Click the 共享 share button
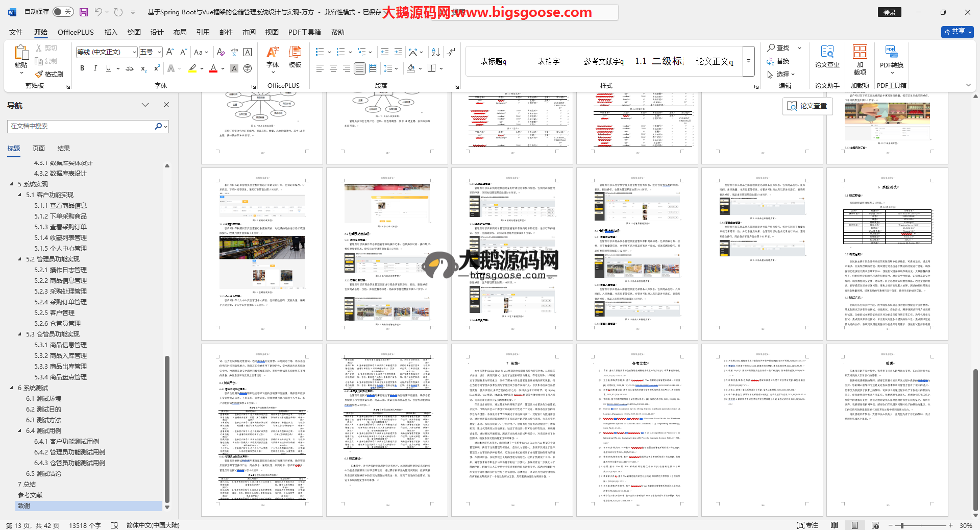Screen dimensions: 980x530 pos(957,32)
